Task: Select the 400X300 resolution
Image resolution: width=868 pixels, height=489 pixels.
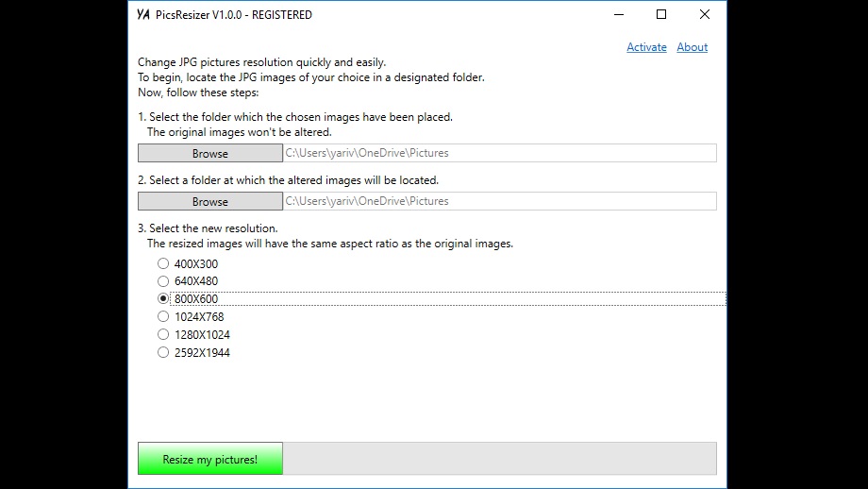Action: click(x=188, y=263)
